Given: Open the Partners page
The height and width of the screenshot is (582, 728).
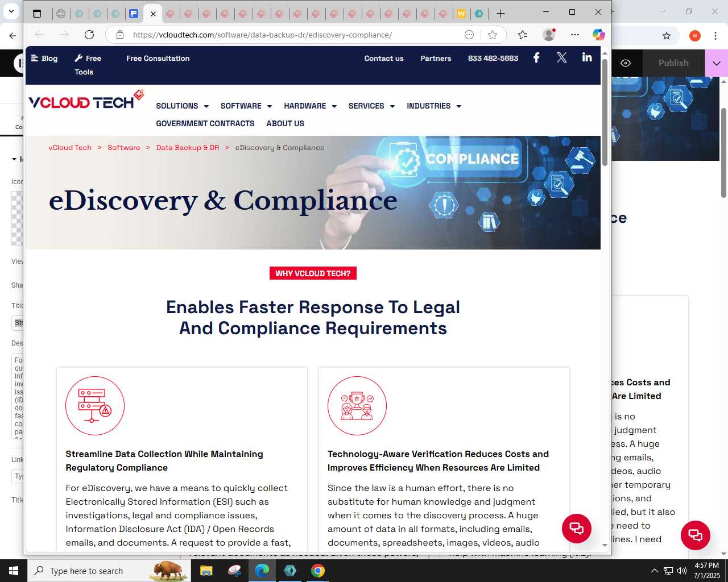Looking at the screenshot, I should click(x=436, y=58).
